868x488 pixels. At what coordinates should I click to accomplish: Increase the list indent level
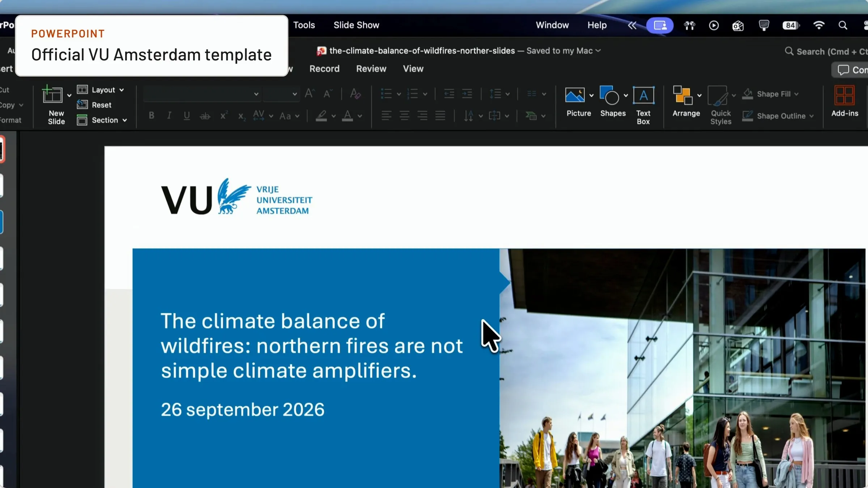(x=467, y=94)
